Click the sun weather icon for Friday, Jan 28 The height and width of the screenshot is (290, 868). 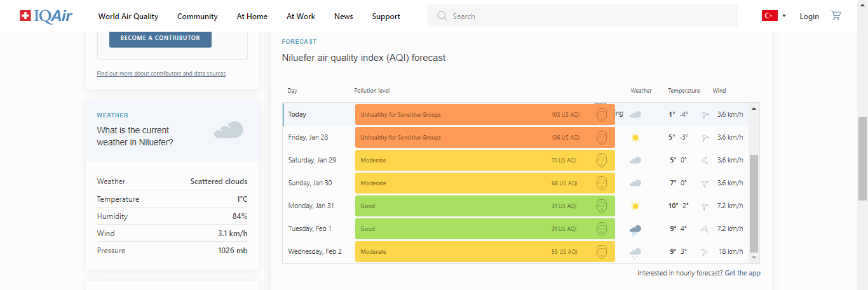[635, 138]
